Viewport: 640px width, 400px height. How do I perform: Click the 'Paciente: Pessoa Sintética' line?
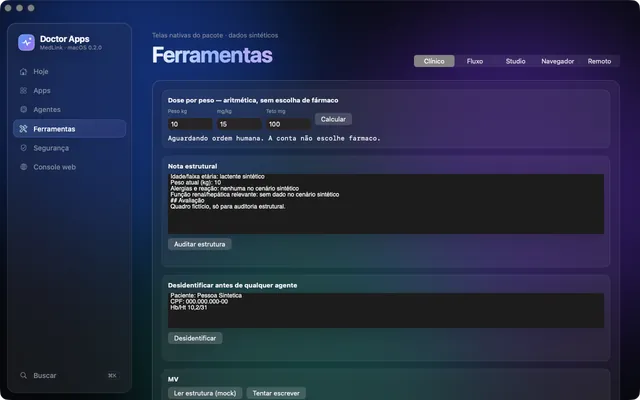click(x=206, y=296)
